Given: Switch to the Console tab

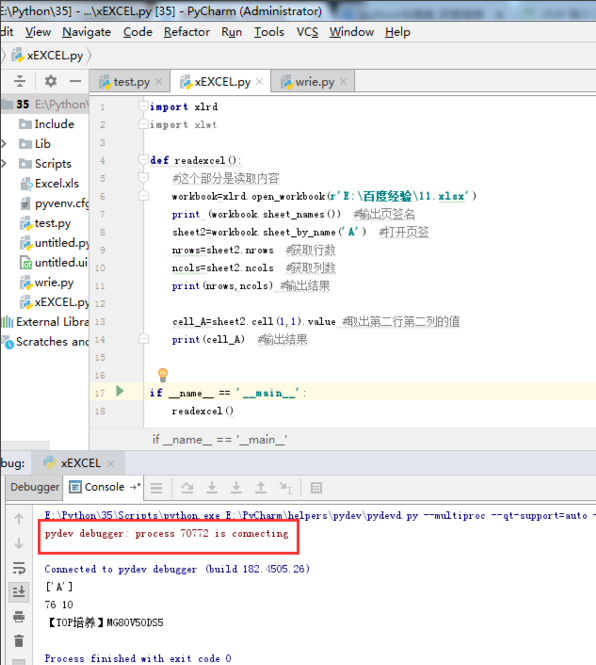Looking at the screenshot, I should pyautogui.click(x=97, y=487).
